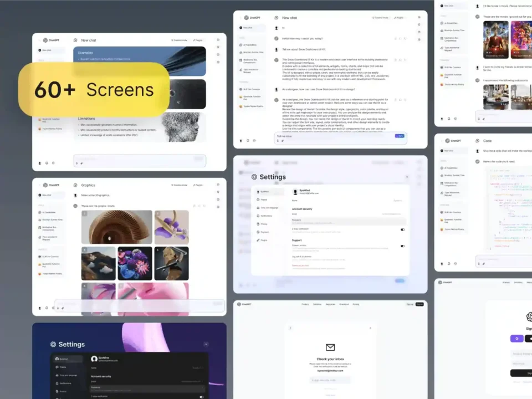Screen dimensions: 532x399
Task: Click thumbs-down on 'Hello! How may I assist' reply
Action: tap(406, 38)
